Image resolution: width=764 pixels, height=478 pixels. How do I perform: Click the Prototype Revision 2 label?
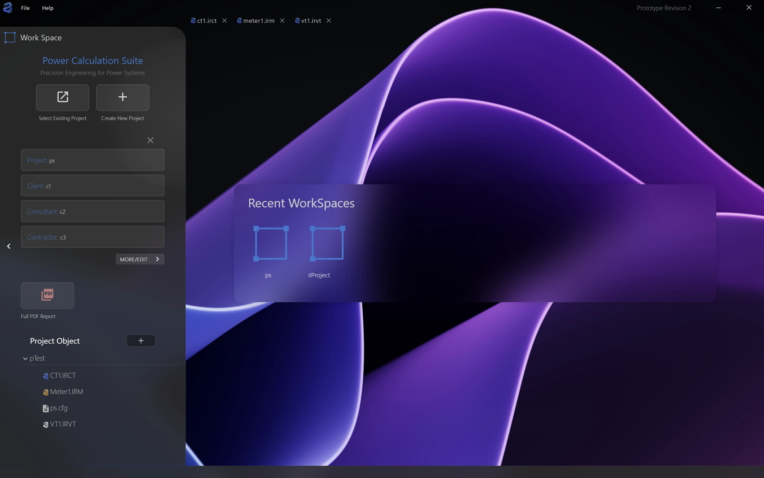tap(664, 8)
